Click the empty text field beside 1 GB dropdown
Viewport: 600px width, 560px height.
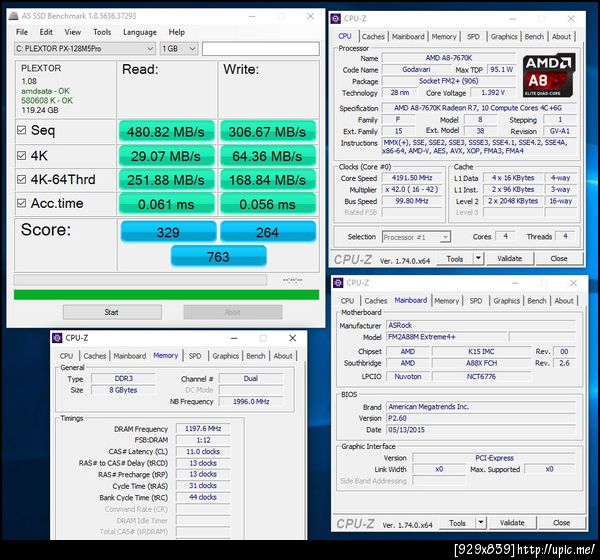[x=261, y=49]
